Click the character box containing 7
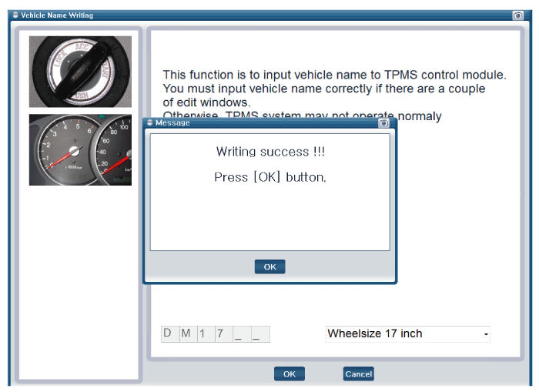The width and height of the screenshot is (539, 392). pyautogui.click(x=223, y=333)
